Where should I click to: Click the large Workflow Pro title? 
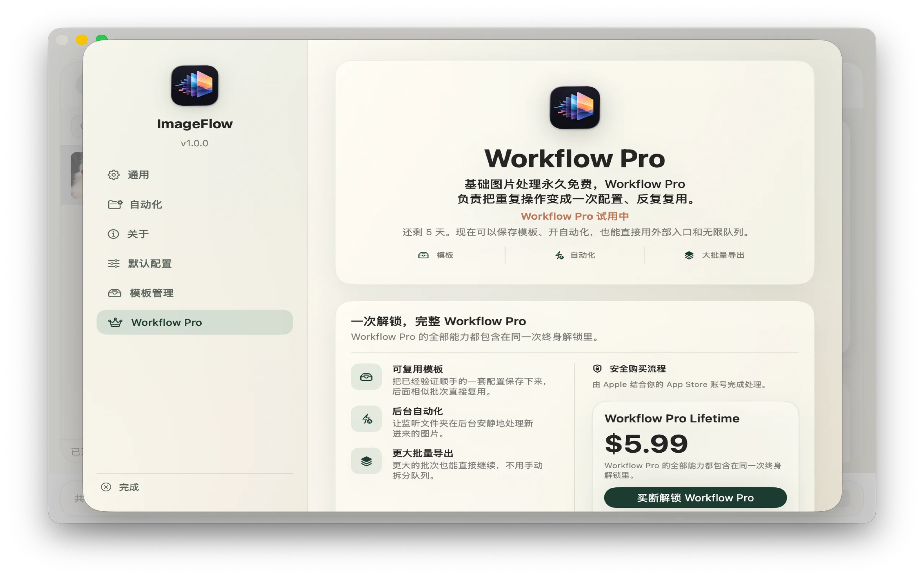click(x=575, y=158)
